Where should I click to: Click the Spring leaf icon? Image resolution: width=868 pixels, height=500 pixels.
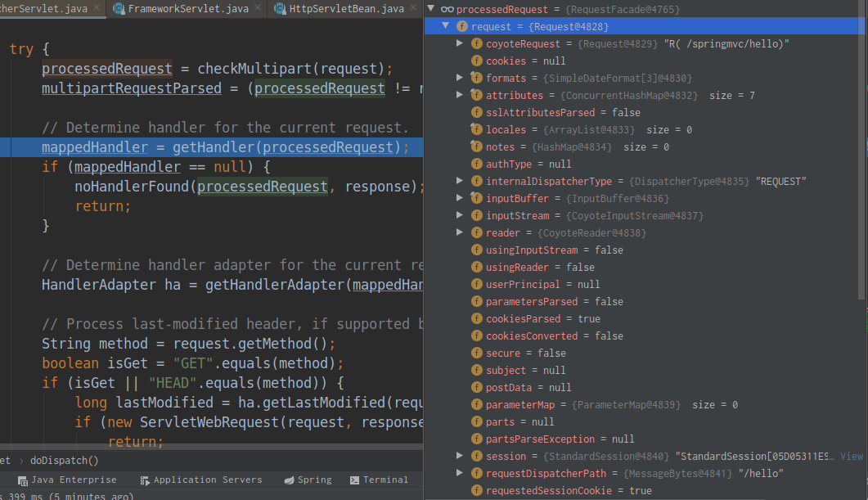pos(288,480)
